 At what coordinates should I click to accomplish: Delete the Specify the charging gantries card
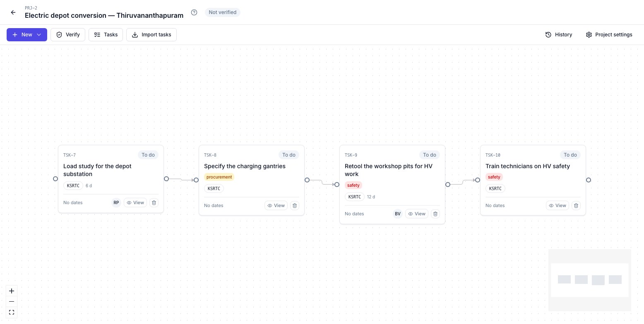tap(295, 205)
